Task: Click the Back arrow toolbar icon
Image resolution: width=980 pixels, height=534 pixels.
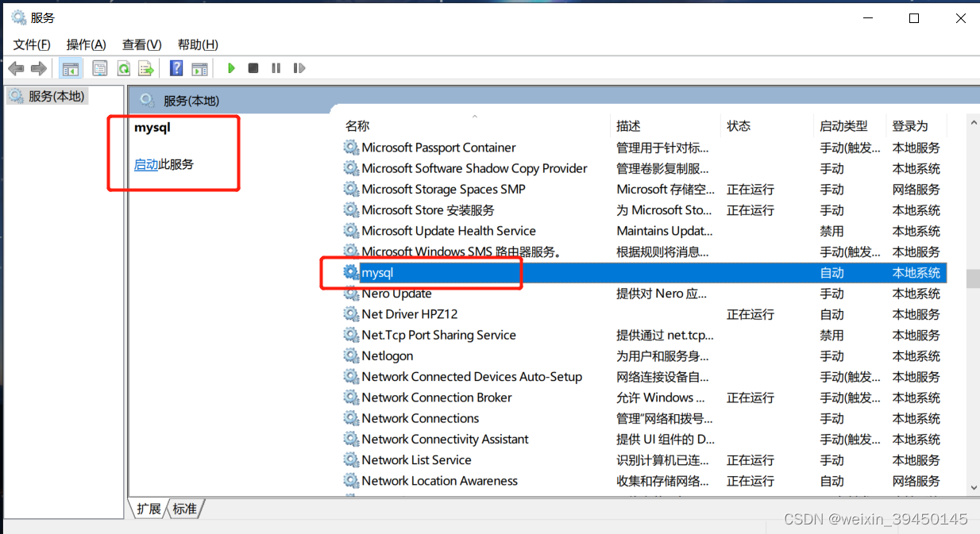Action: coord(16,68)
